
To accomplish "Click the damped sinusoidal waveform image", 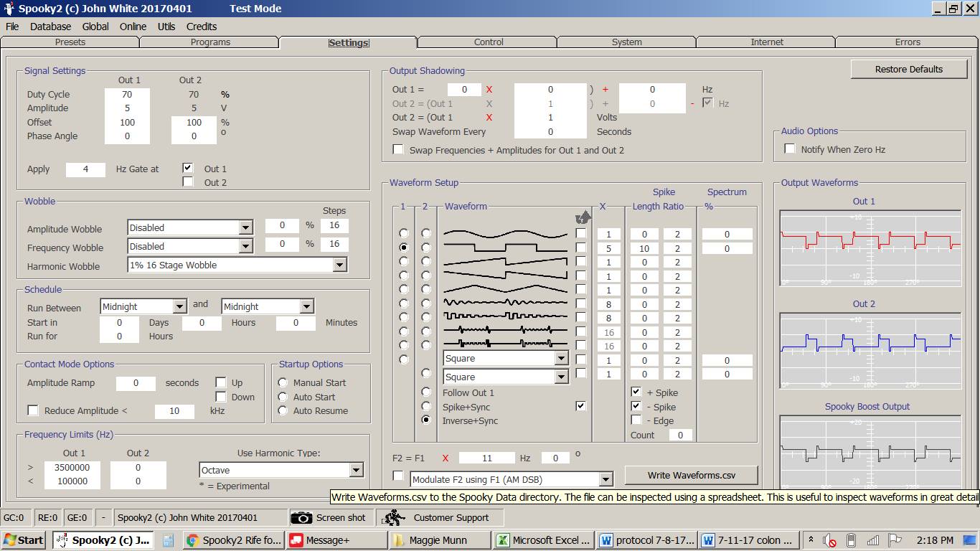I will coord(505,303).
